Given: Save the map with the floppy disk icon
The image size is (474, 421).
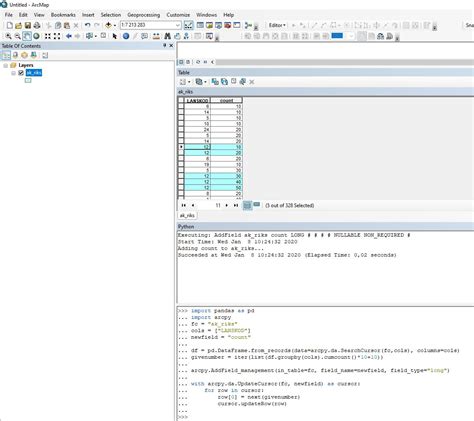Looking at the screenshot, I should point(28,25).
